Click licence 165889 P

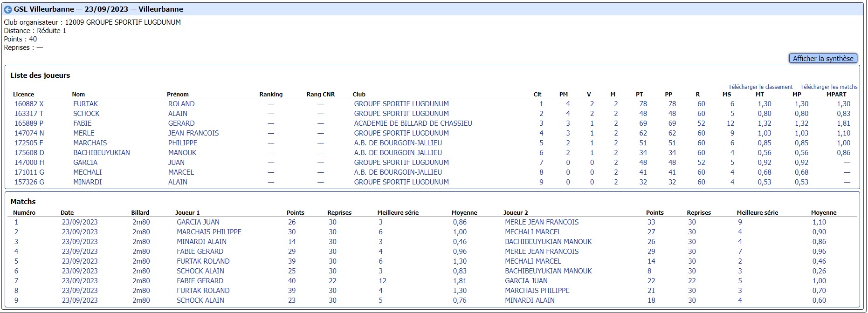pyautogui.click(x=29, y=123)
